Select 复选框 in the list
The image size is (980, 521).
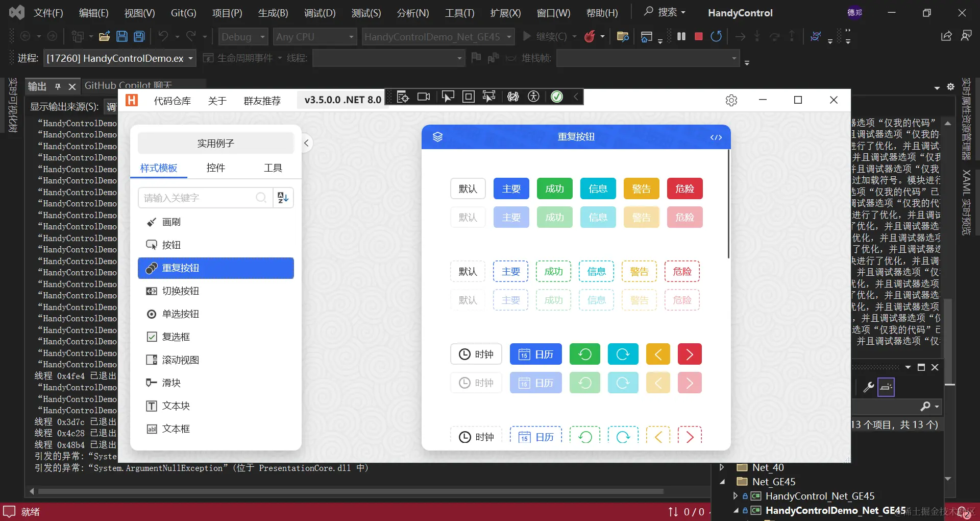tap(216, 337)
